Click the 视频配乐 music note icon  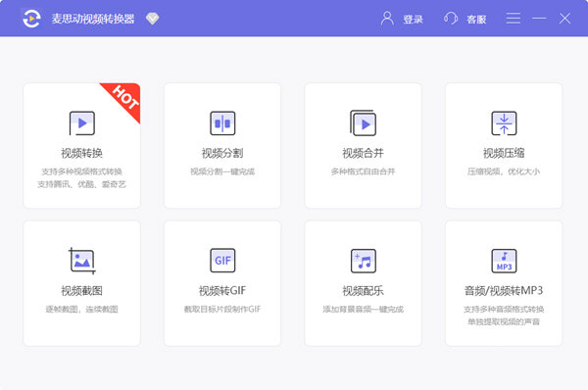pos(363,261)
